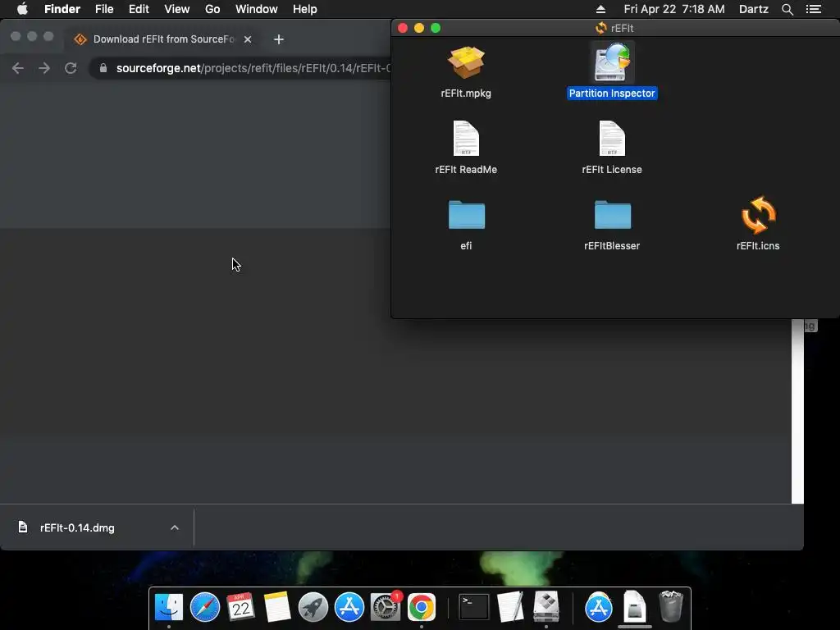Open the Window menu
This screenshot has height=630, width=840.
coord(257,9)
